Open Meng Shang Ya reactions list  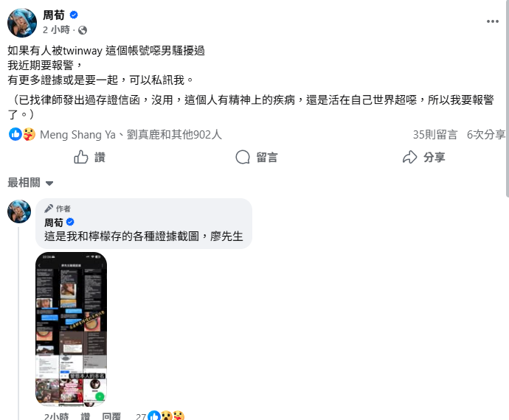77,135
